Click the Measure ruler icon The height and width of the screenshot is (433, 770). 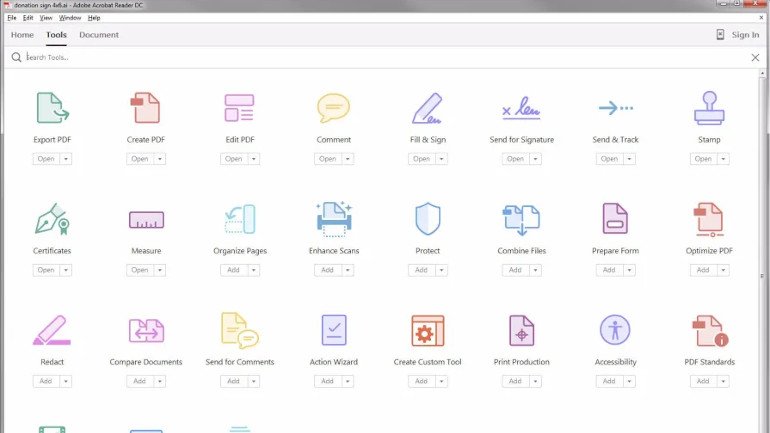146,219
